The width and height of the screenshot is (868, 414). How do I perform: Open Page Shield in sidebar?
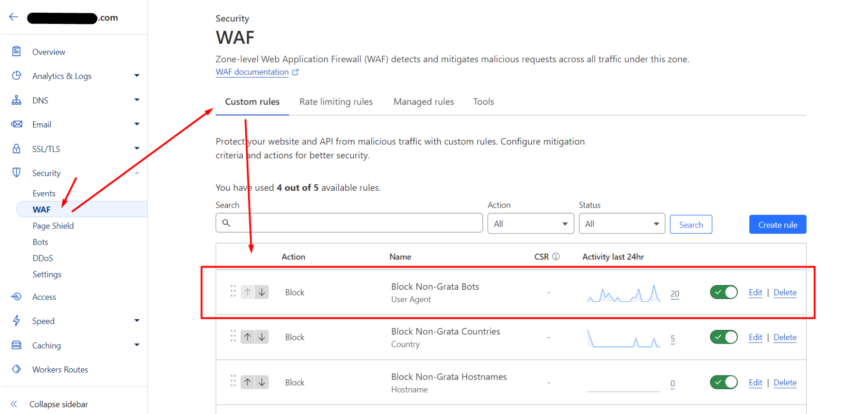53,226
